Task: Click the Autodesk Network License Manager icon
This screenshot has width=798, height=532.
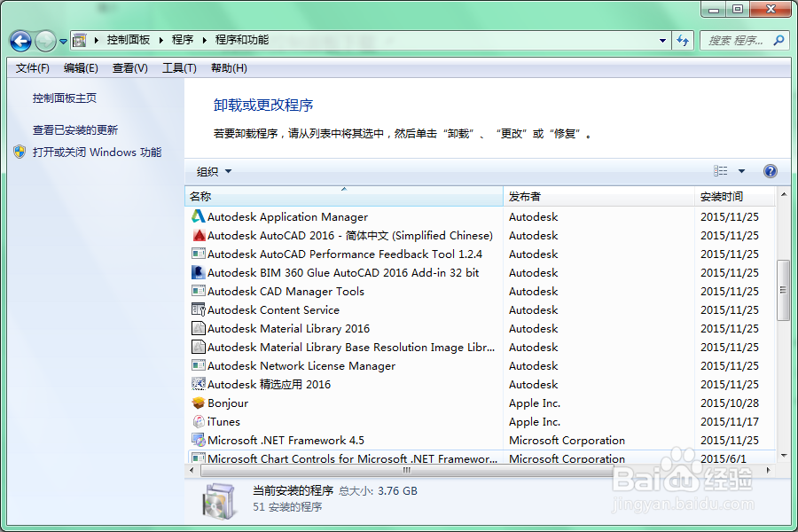Action: (x=199, y=365)
